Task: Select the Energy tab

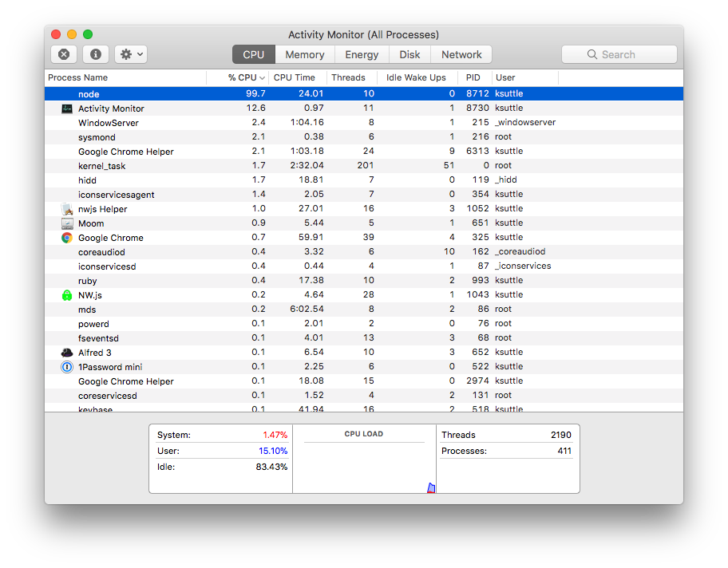Action: 361,54
